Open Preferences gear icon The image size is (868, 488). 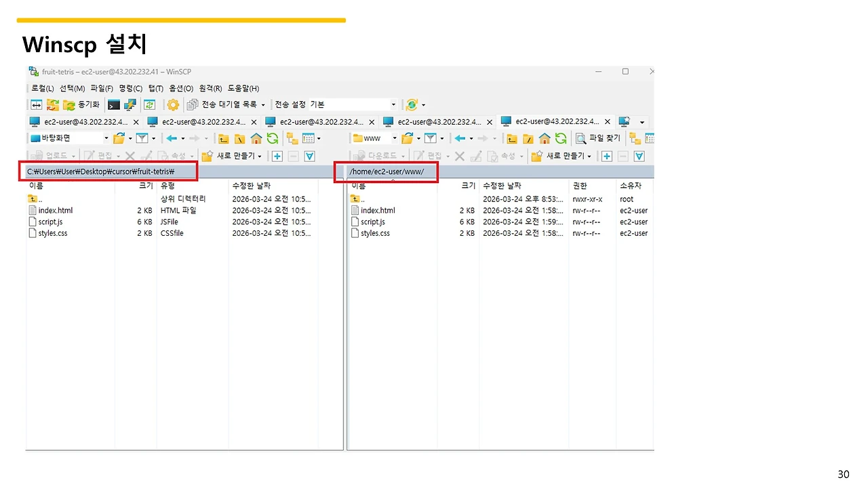173,105
